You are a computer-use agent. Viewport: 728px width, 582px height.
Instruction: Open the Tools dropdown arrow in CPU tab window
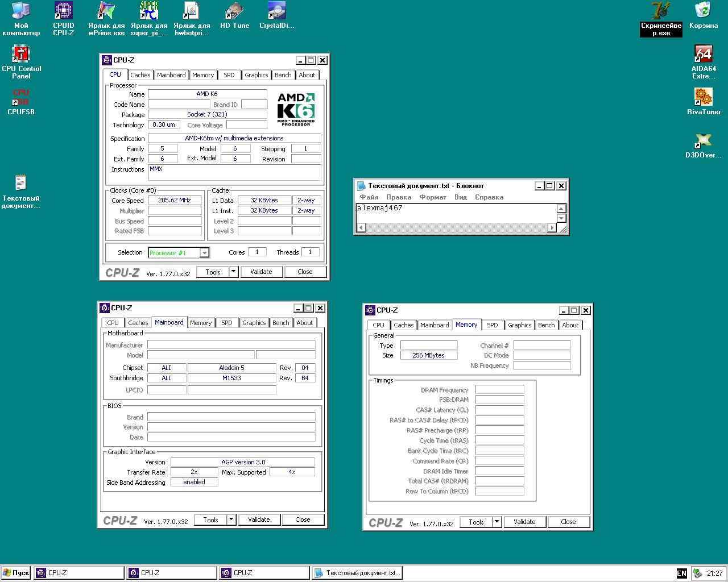(x=233, y=272)
